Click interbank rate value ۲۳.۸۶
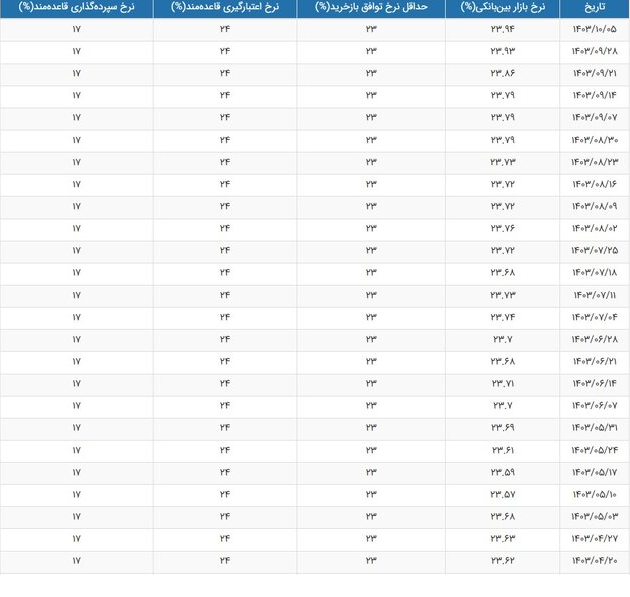Image resolution: width=630 pixels, height=597 pixels. click(503, 73)
